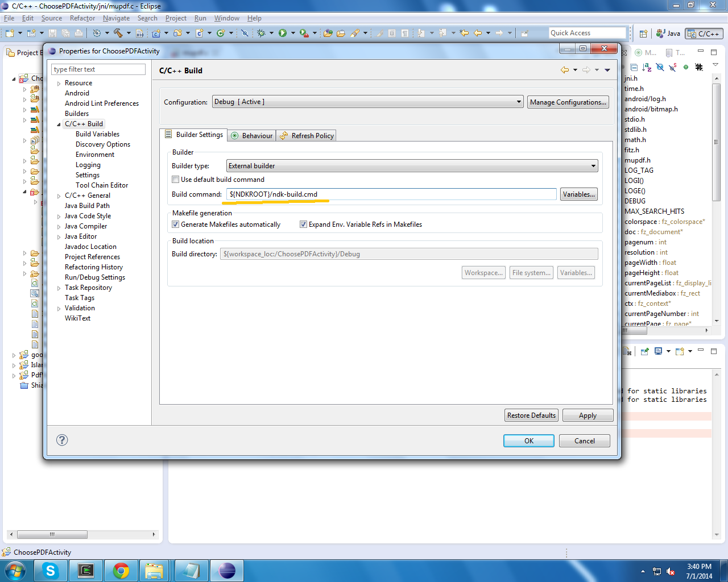Expand the C/C++ General tree node

tap(59, 196)
